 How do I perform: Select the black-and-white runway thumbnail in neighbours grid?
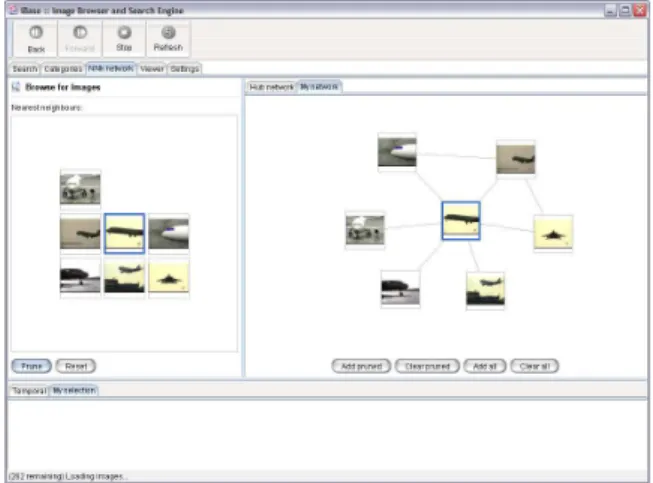(80, 278)
